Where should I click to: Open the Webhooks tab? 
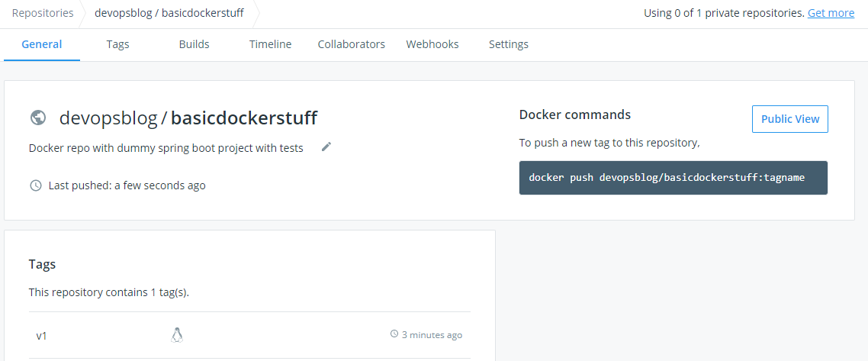432,44
